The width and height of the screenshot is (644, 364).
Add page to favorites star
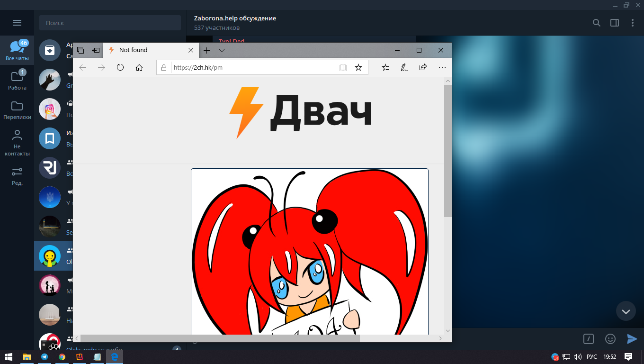click(358, 67)
